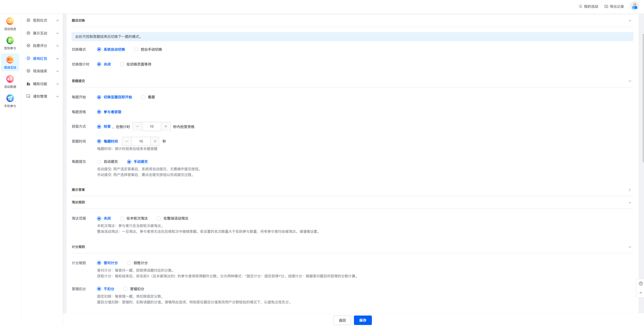Open the 手机参与 paper plane icon

(10, 98)
